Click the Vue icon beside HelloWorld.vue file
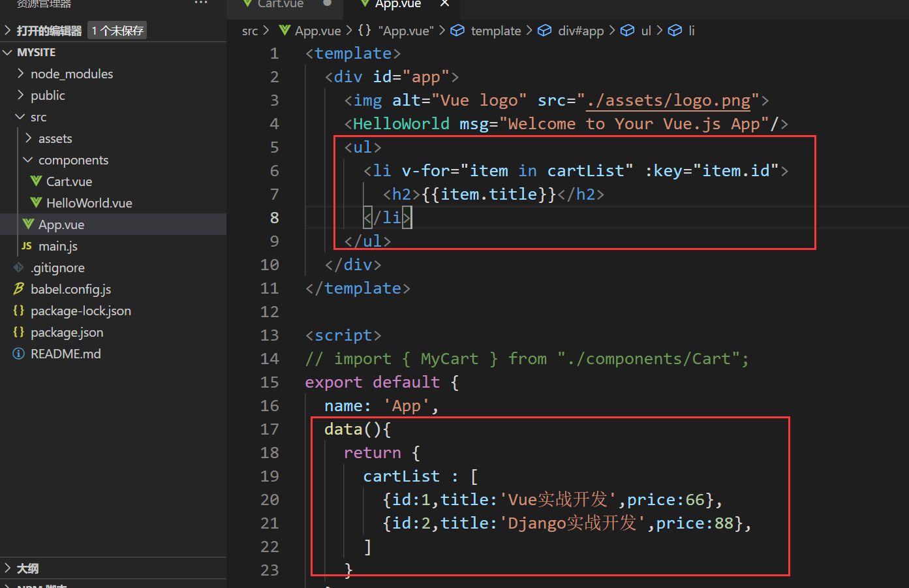The height and width of the screenshot is (588, 909). pyautogui.click(x=36, y=203)
